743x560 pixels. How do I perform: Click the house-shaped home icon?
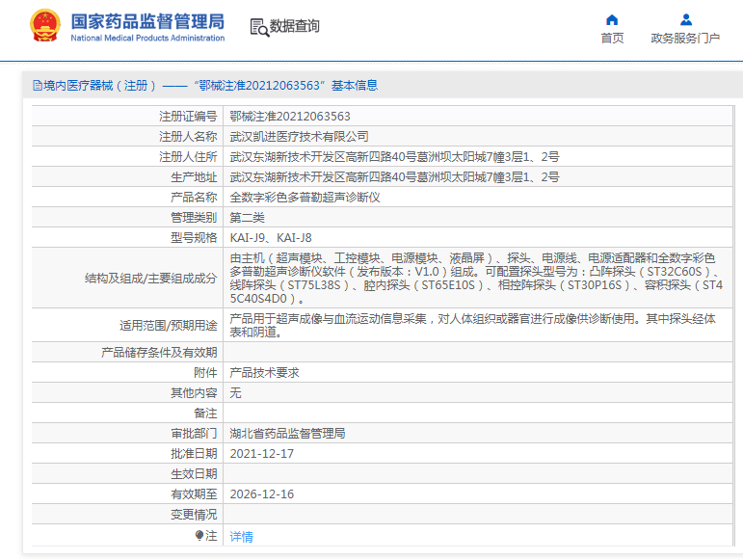point(612,19)
